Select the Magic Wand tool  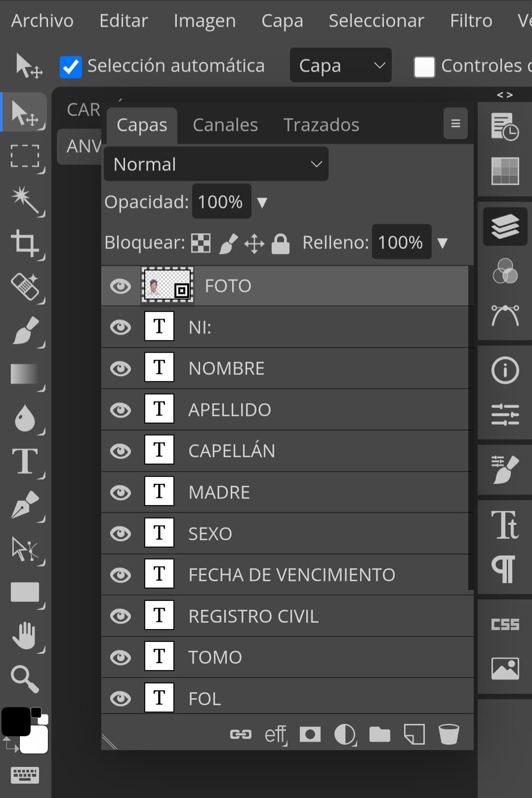(x=25, y=199)
